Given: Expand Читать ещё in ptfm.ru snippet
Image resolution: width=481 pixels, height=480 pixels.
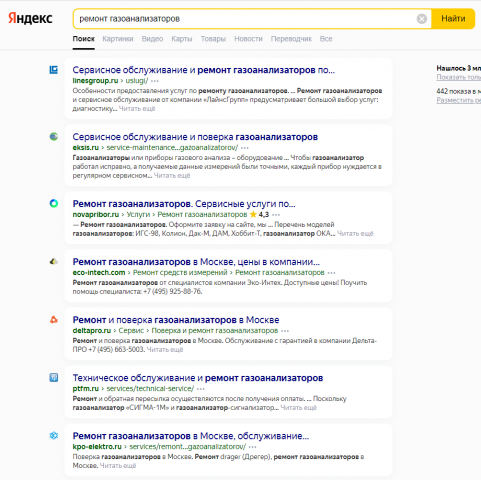Looking at the screenshot, I should [298, 408].
